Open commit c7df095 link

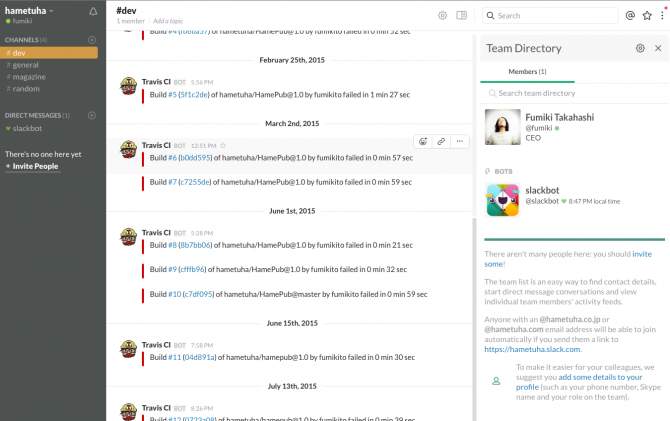[198, 294]
